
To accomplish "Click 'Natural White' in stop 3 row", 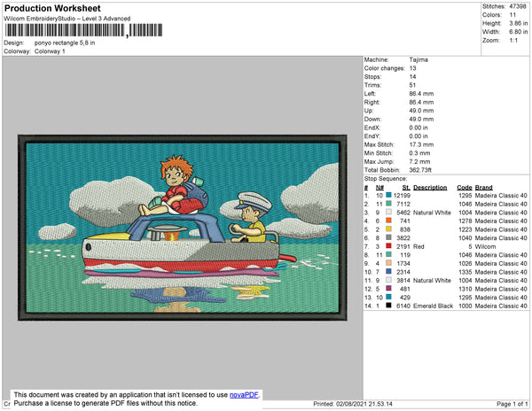I will tap(432, 213).
